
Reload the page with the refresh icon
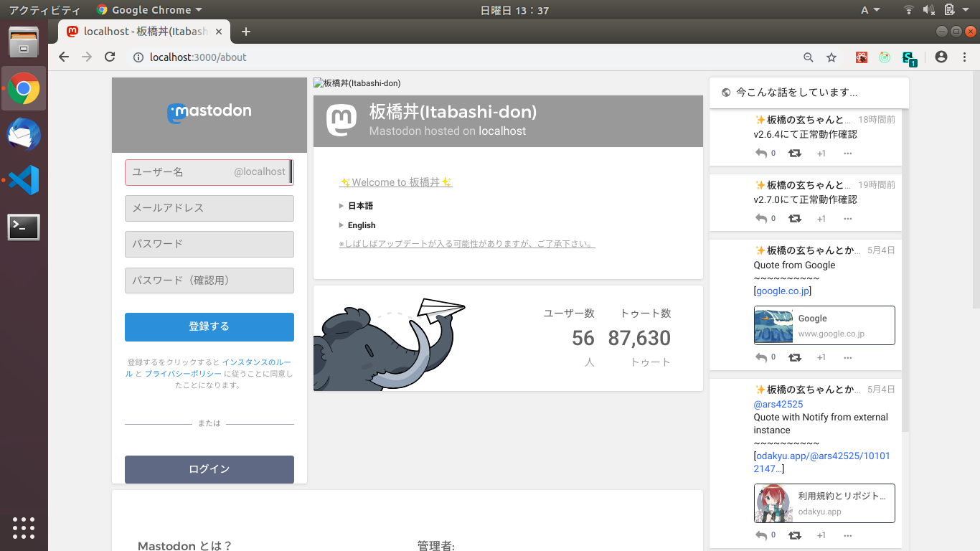coord(110,57)
